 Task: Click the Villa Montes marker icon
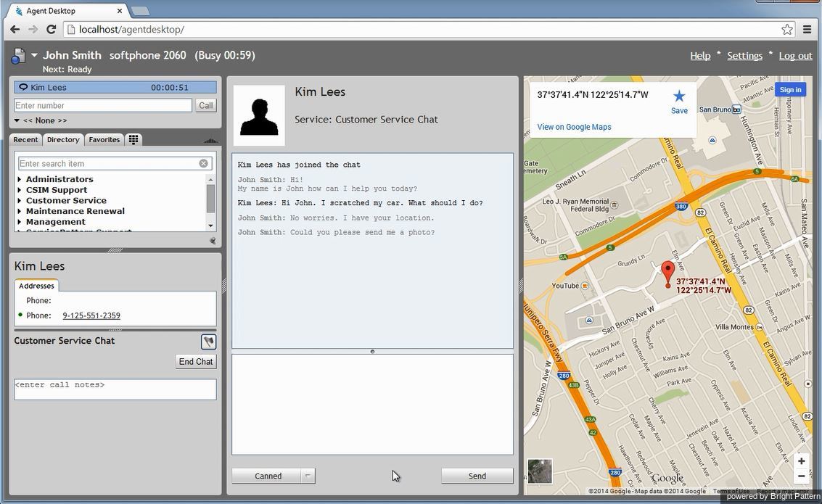point(759,327)
